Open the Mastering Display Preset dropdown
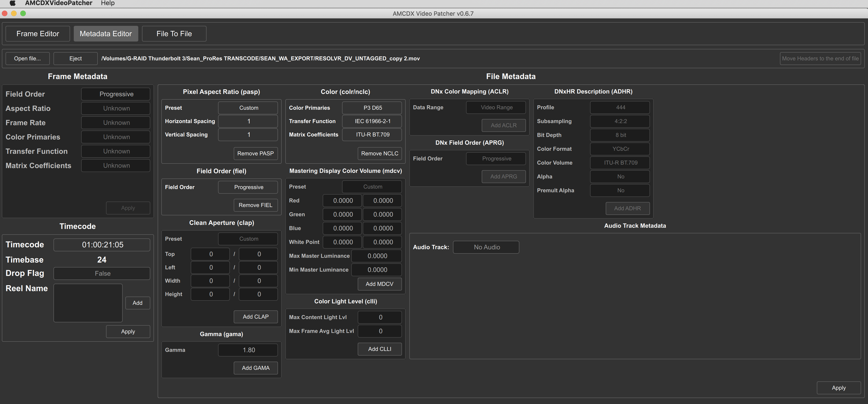 click(372, 187)
